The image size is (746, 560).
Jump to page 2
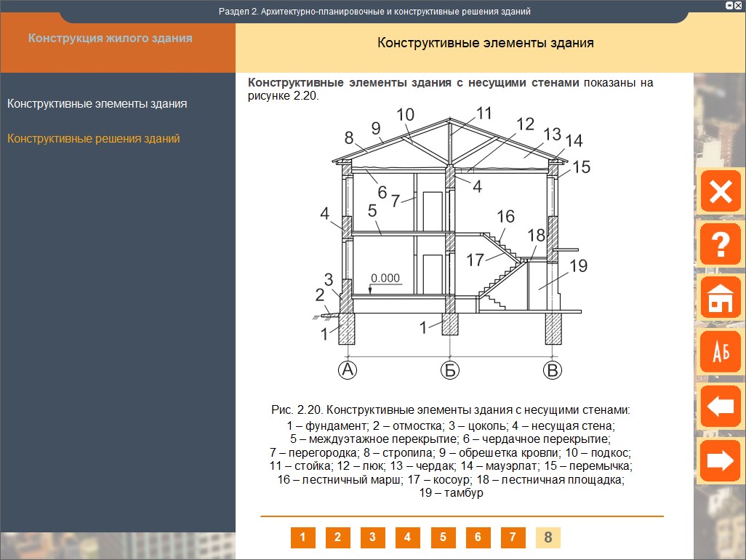(337, 537)
